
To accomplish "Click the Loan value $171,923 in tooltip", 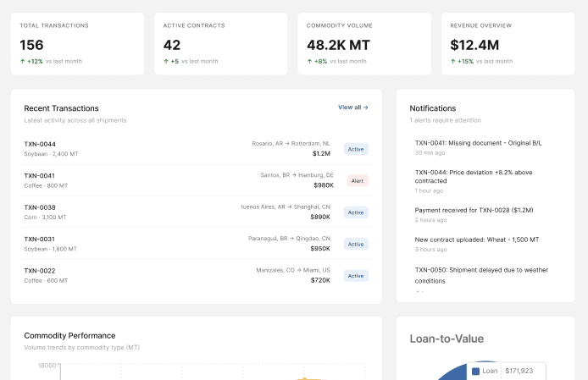I will [519, 371].
